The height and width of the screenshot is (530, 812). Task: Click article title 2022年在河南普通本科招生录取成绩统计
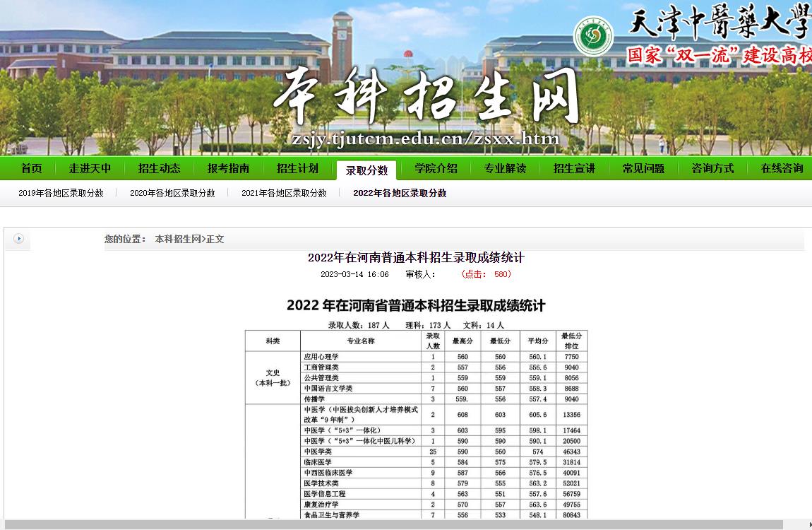pos(416,257)
